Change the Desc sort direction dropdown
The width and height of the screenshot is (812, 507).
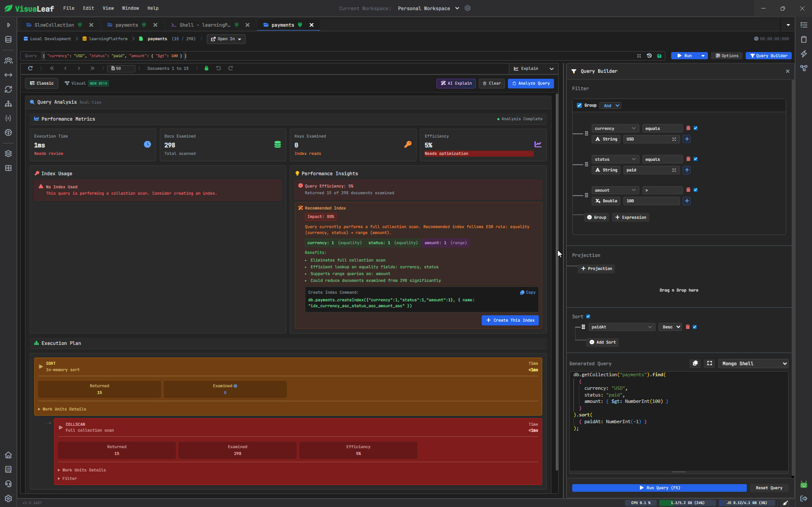pyautogui.click(x=670, y=327)
